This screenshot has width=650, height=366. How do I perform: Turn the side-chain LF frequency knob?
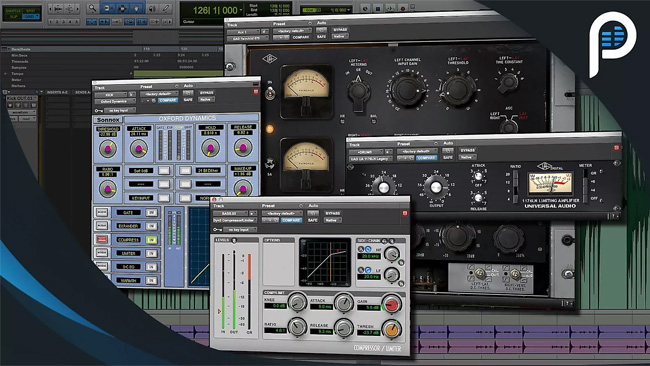point(392,274)
